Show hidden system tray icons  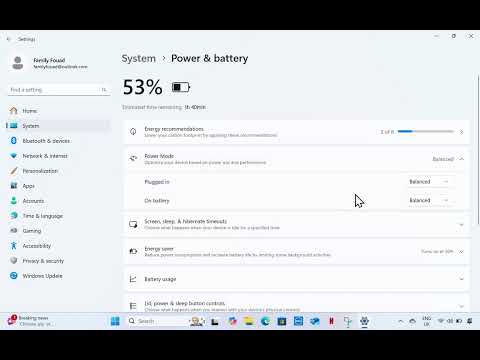pos(401,321)
